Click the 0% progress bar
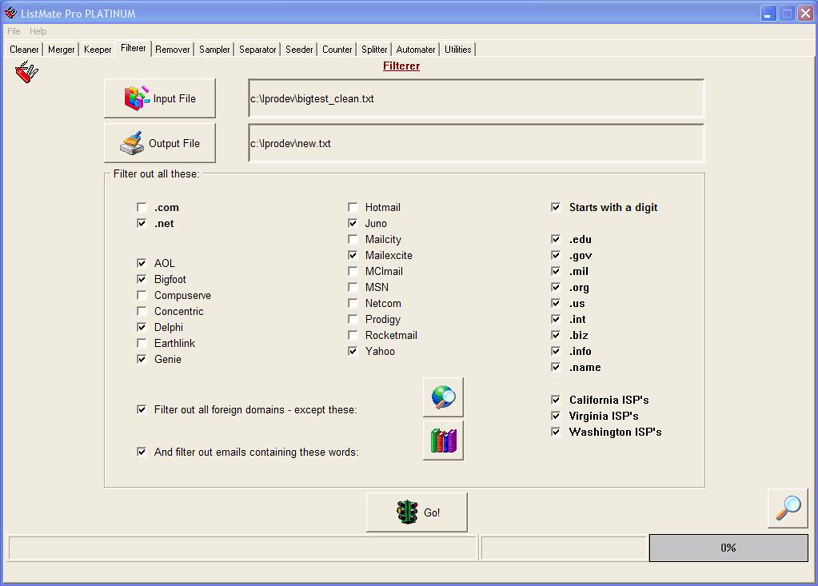 click(x=728, y=548)
